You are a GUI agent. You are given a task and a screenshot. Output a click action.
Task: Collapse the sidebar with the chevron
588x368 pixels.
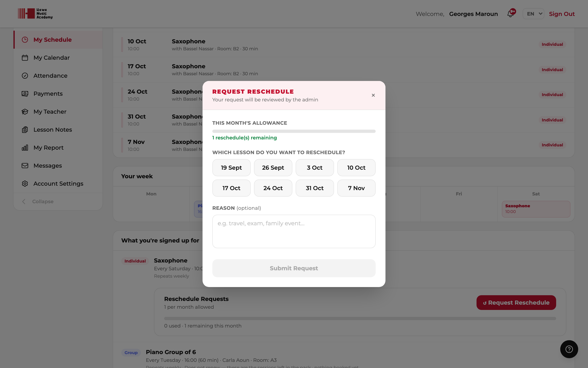(x=23, y=202)
